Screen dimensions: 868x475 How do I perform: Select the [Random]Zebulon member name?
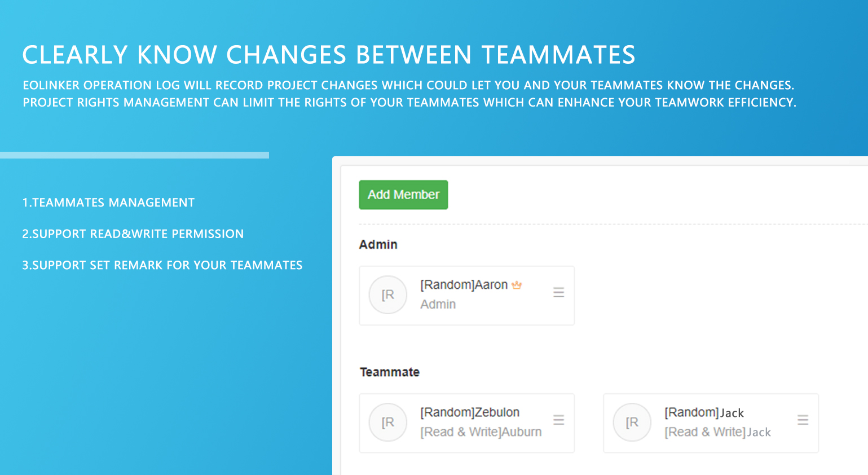[469, 412]
